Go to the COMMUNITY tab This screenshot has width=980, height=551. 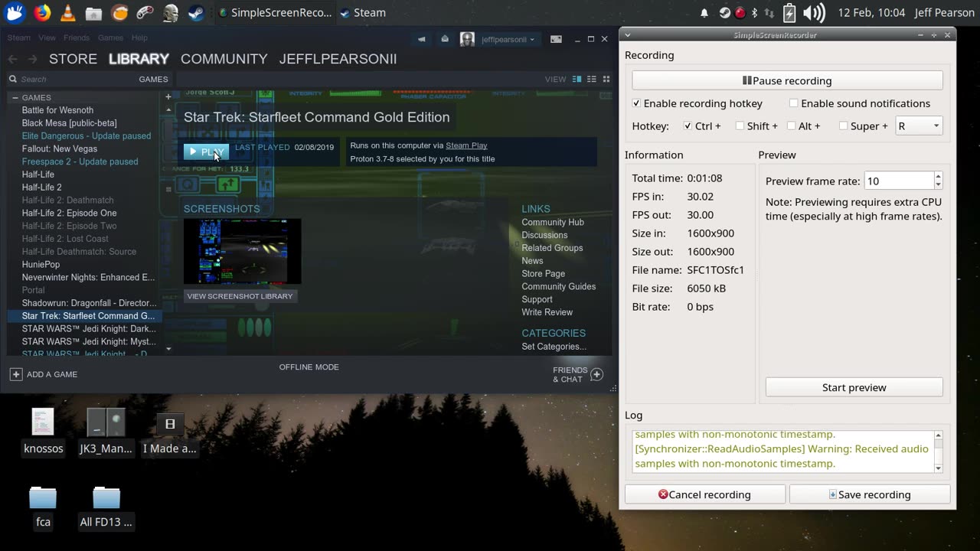coord(224,59)
